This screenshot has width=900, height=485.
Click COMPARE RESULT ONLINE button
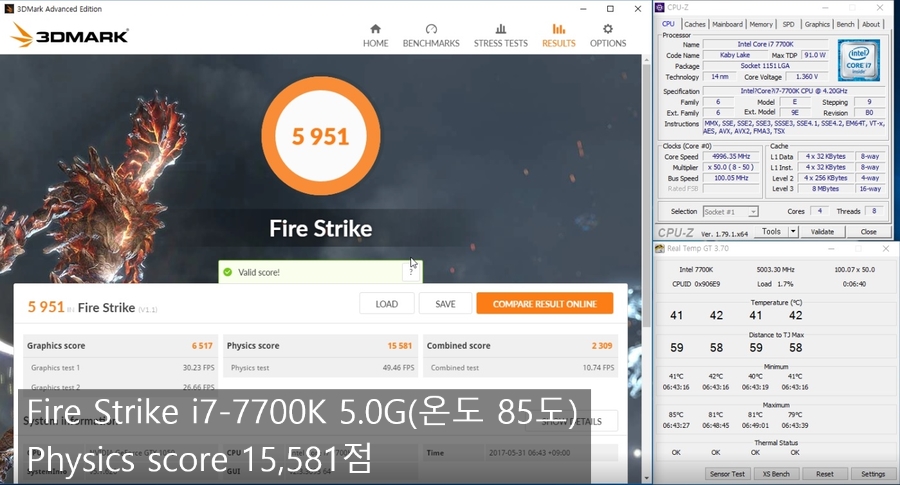tap(545, 304)
